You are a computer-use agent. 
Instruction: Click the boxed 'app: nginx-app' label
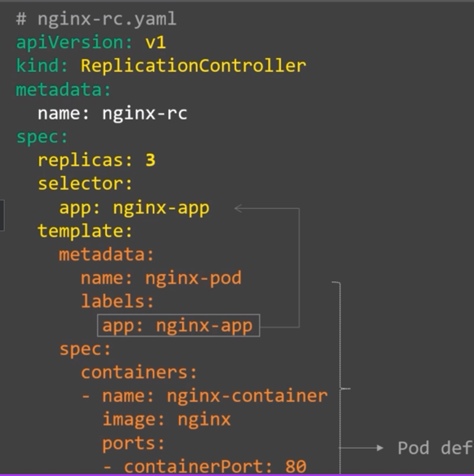(x=178, y=326)
